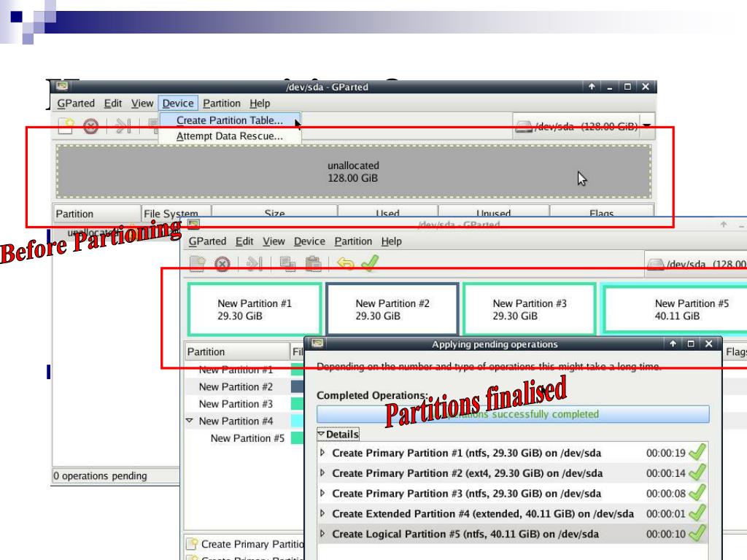Open Device menu in front GParted window
This screenshot has height=560, width=747.
coord(309,241)
